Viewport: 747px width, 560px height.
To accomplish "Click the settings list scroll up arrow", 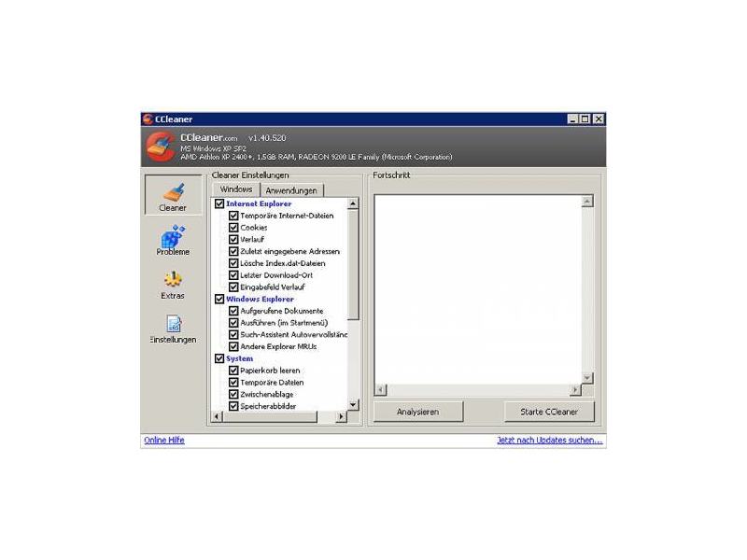I will pos(353,203).
